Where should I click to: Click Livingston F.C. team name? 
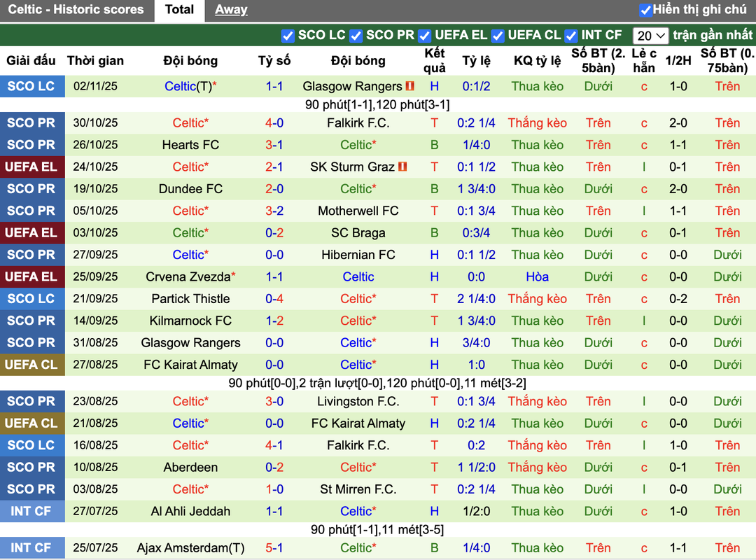tap(358, 401)
